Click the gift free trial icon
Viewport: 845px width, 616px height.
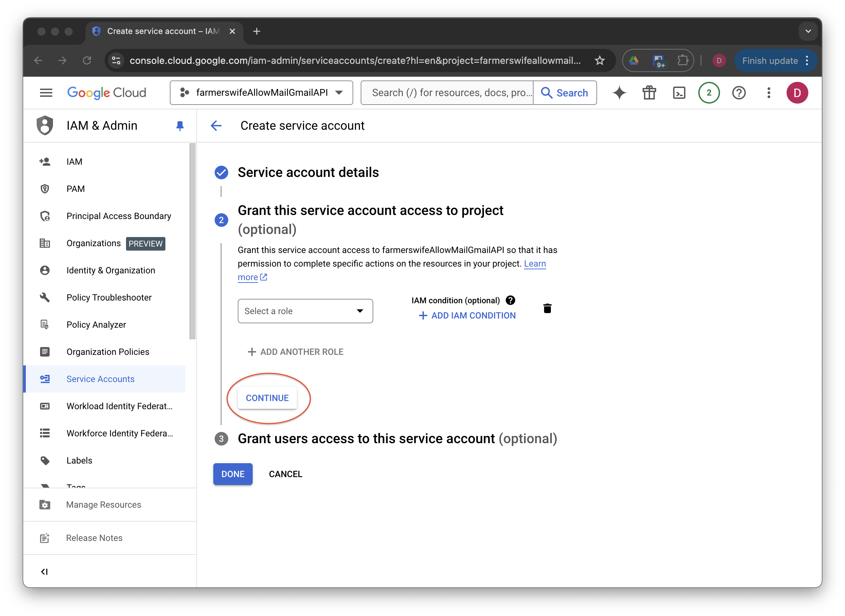649,93
